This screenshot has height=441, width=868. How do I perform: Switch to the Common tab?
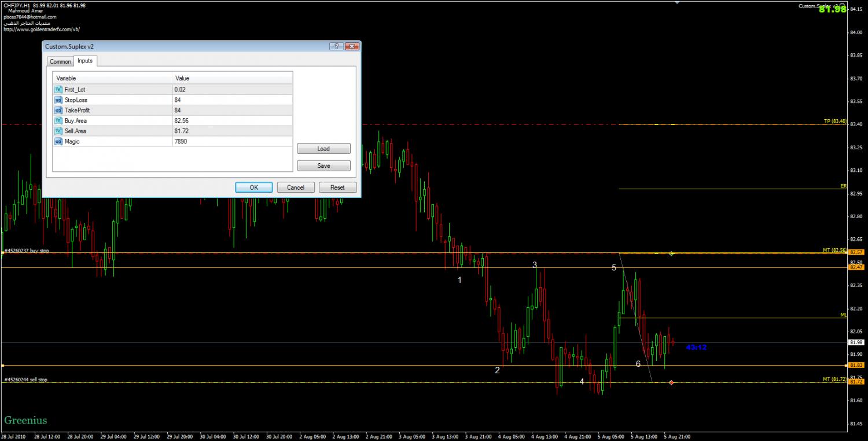[60, 61]
